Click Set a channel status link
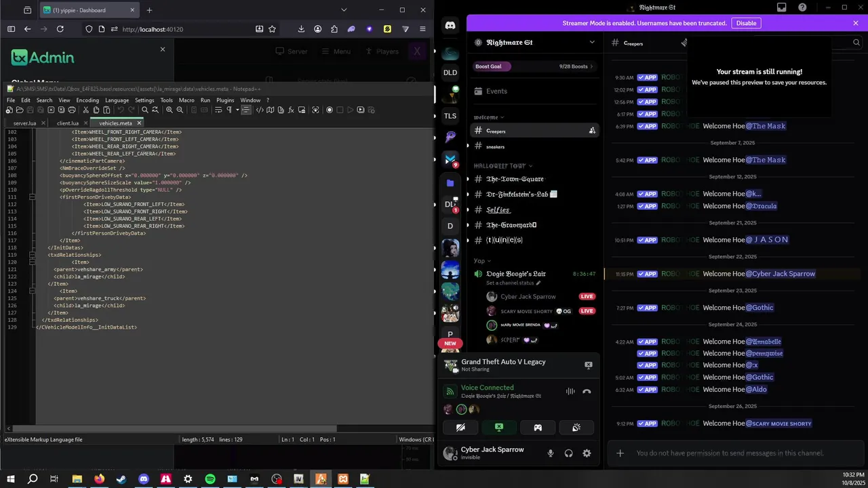The width and height of the screenshot is (868, 488). click(x=513, y=283)
